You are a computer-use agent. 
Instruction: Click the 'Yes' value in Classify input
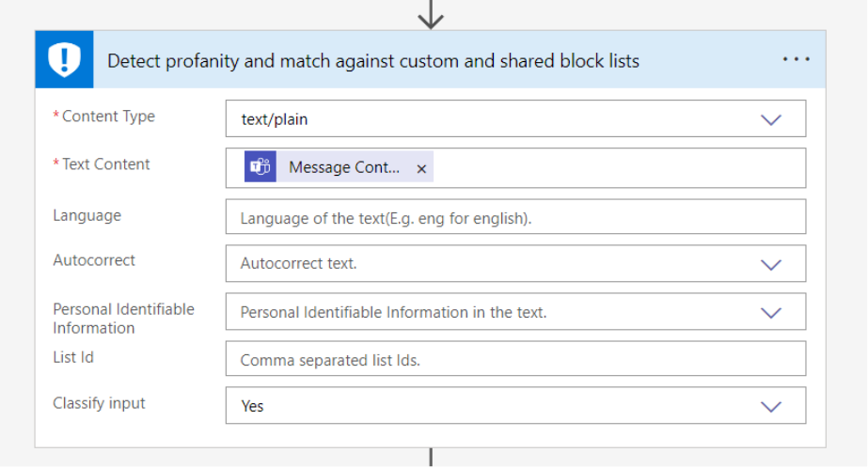pos(253,406)
